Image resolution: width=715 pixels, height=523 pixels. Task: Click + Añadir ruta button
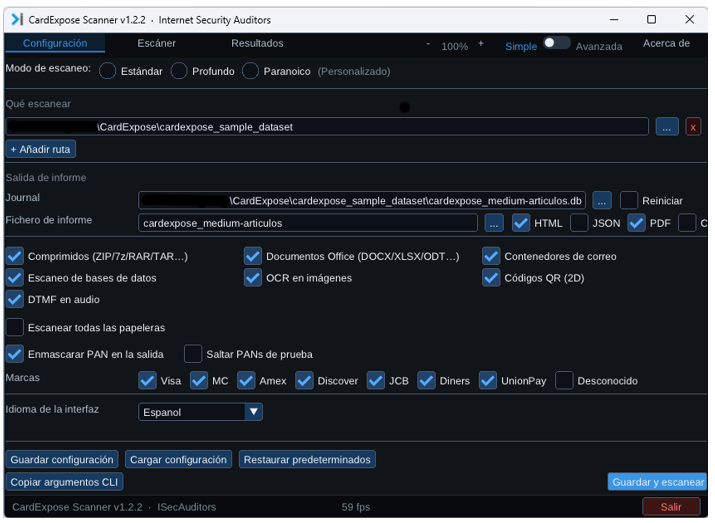[x=41, y=149]
